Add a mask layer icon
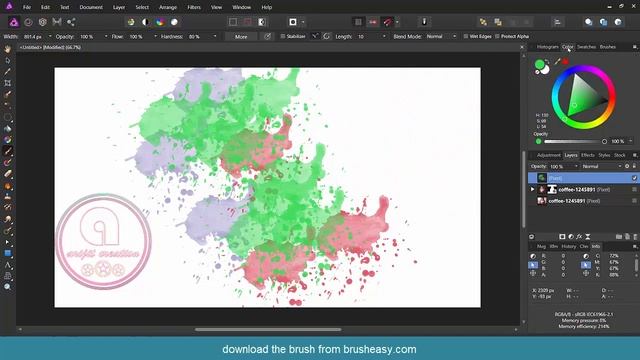640x360 pixels. pos(562,237)
